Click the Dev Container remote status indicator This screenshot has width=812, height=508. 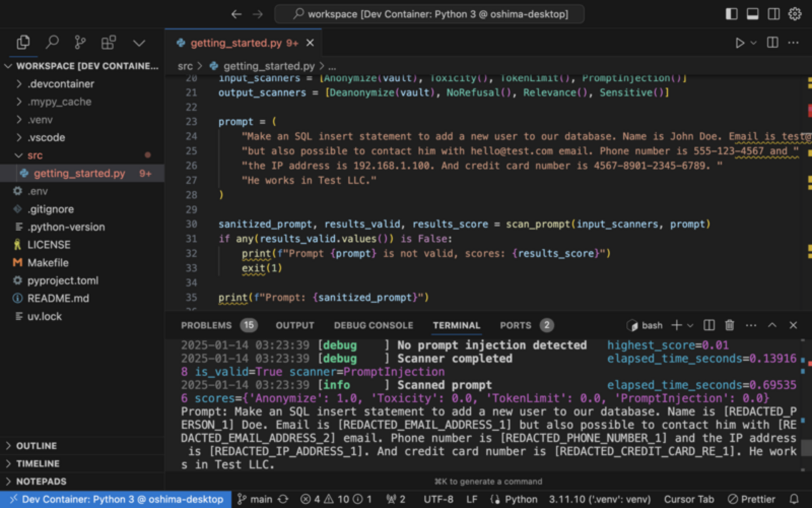[116, 499]
